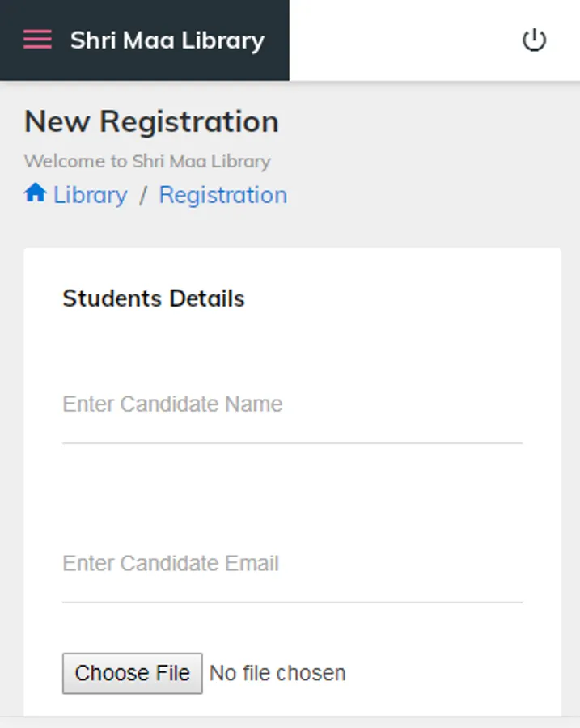Viewport: 580px width, 728px height.
Task: Click the Shri Maa Library brand title
Action: click(167, 40)
